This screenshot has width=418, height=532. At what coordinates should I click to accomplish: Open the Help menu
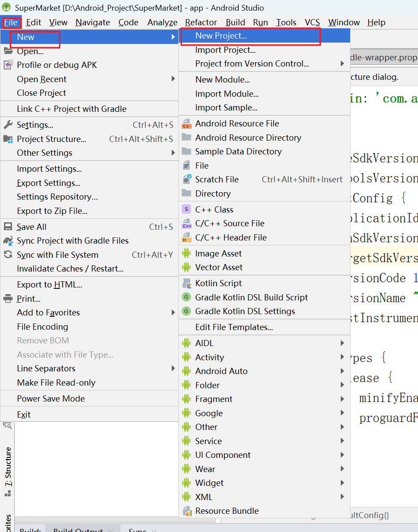pos(376,22)
